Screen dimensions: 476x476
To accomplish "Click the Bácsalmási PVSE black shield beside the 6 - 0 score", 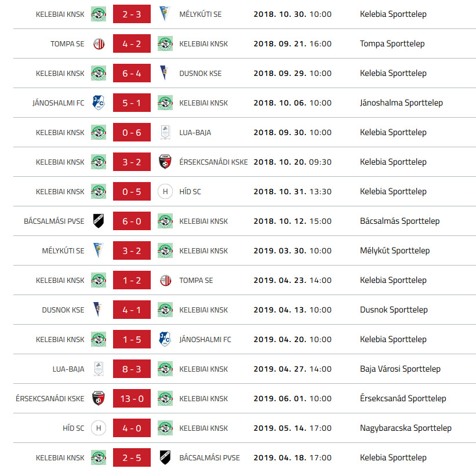I will pyautogui.click(x=99, y=221).
